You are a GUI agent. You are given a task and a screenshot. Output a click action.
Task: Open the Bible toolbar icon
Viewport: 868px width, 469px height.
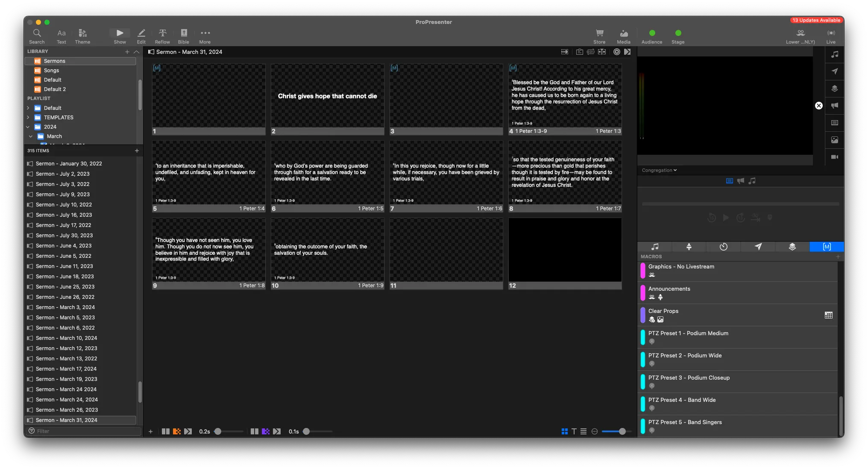[x=184, y=33]
